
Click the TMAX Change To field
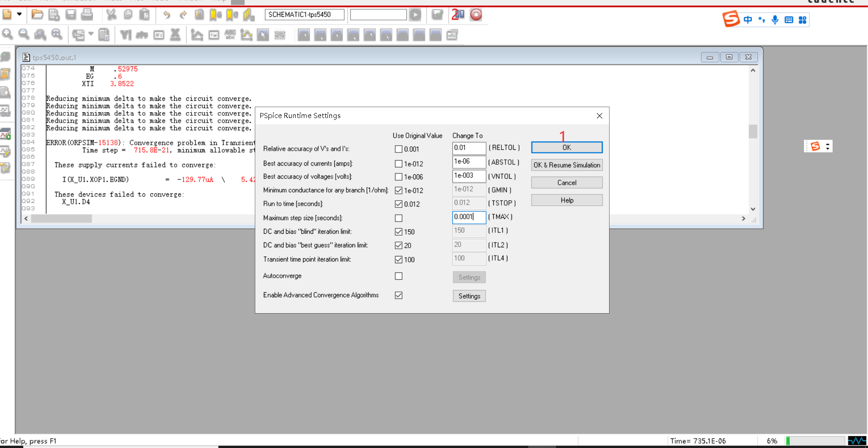469,217
